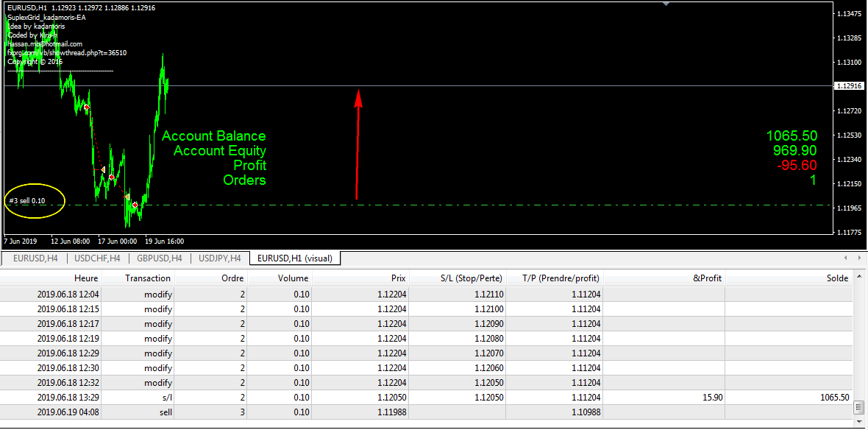Click the #3 sell 0.10 order line label
The height and width of the screenshot is (430, 868).
pyautogui.click(x=26, y=200)
